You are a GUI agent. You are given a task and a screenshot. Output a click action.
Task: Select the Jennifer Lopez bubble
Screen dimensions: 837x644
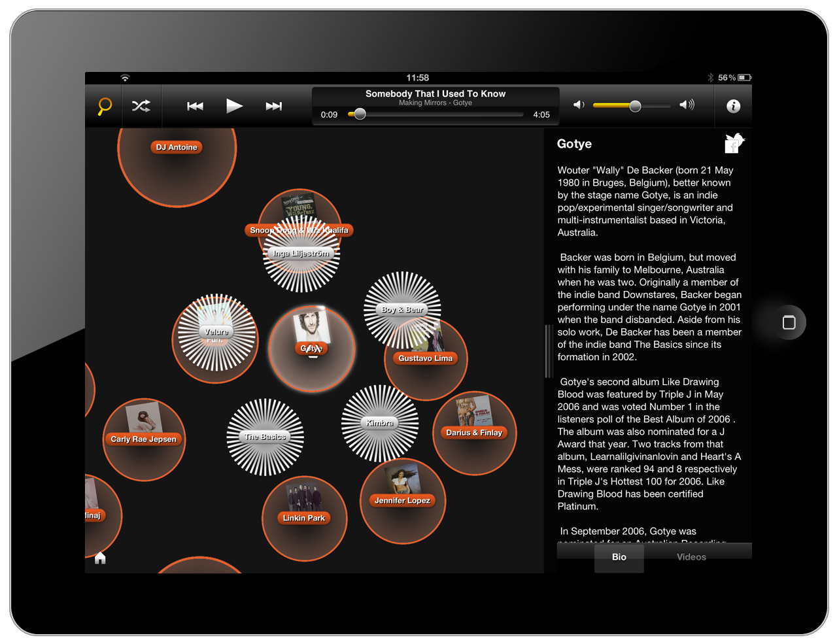point(402,501)
